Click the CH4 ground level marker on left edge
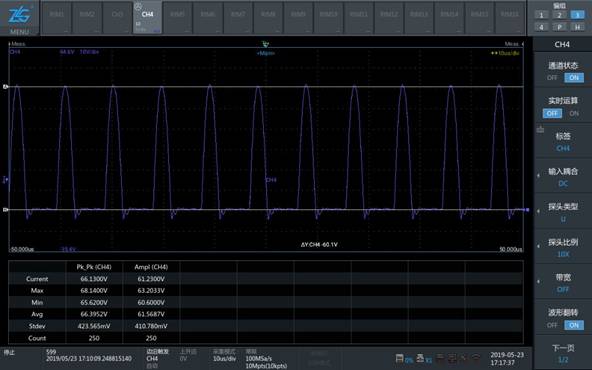592x370 pixels. point(6,180)
